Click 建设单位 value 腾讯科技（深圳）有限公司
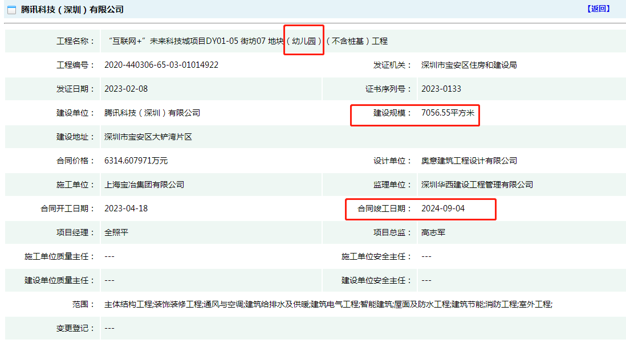The height and width of the screenshot is (364, 626). pos(152,113)
